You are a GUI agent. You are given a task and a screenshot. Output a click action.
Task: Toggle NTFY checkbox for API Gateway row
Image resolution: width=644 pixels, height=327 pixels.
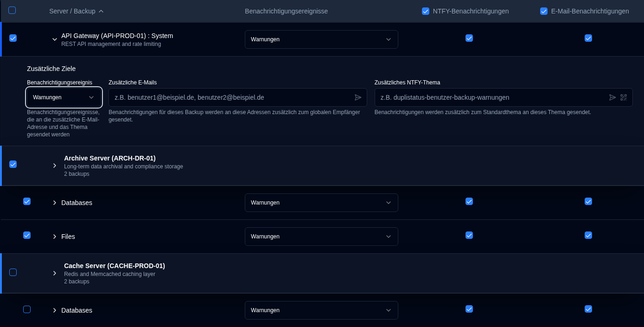(469, 38)
